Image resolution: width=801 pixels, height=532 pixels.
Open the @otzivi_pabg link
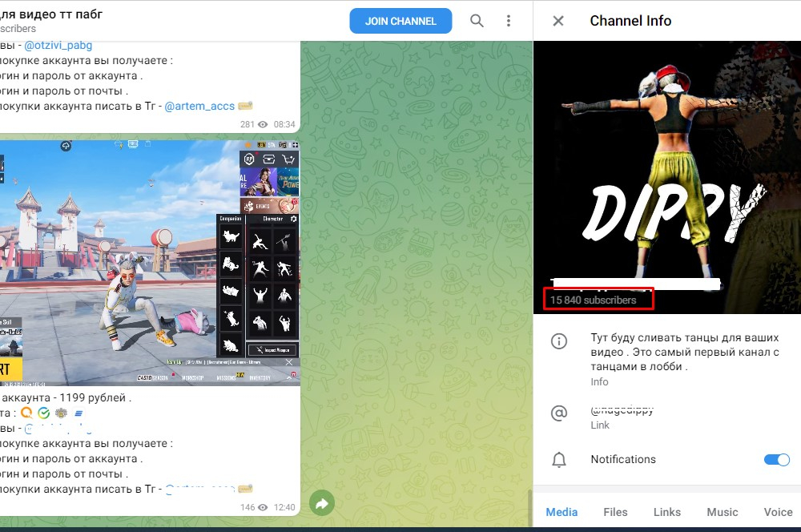tap(58, 46)
